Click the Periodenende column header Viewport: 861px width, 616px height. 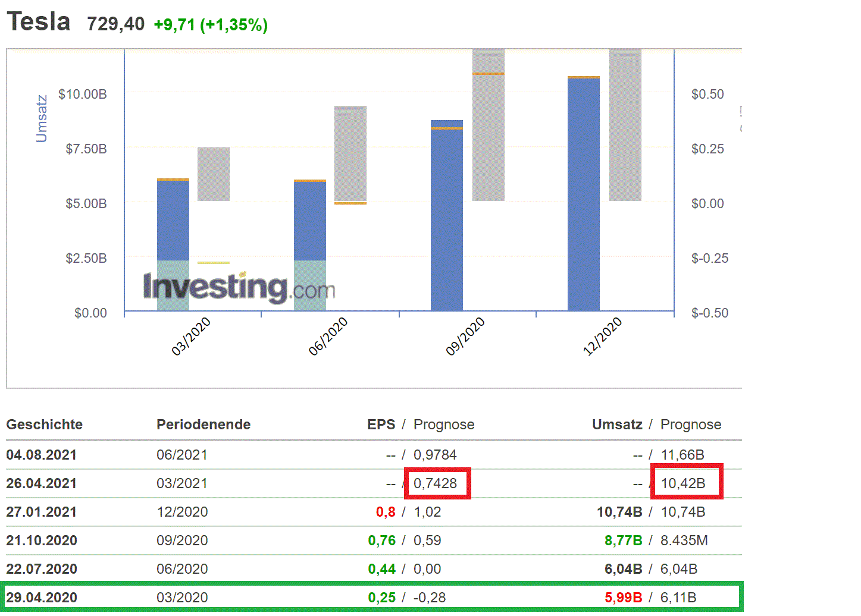(203, 425)
